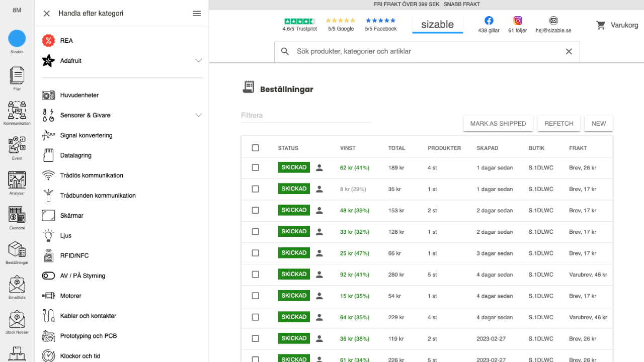Screen dimensions: 644x362
Task: Expand the Adafruit category chevron
Action: tap(198, 61)
